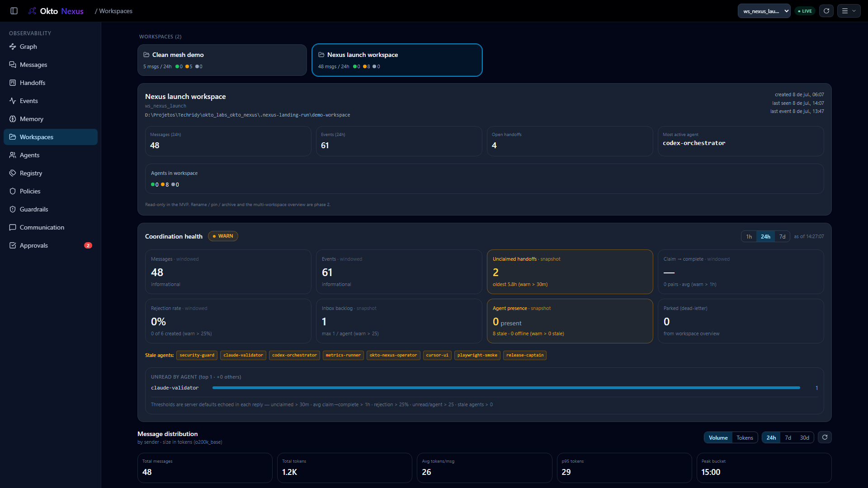
Task: Click the Okto Nexus logo icon
Action: (x=33, y=11)
